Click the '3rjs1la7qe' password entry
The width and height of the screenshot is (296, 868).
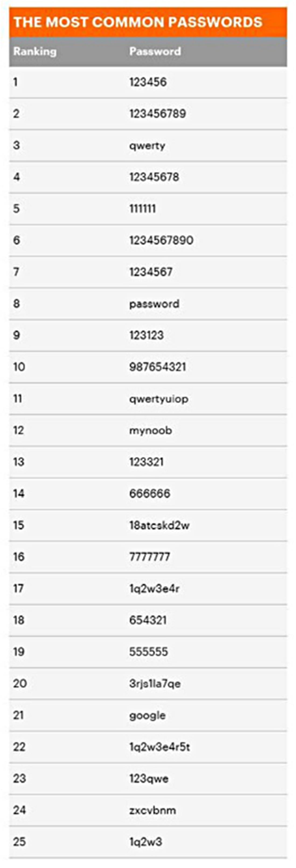point(155,684)
